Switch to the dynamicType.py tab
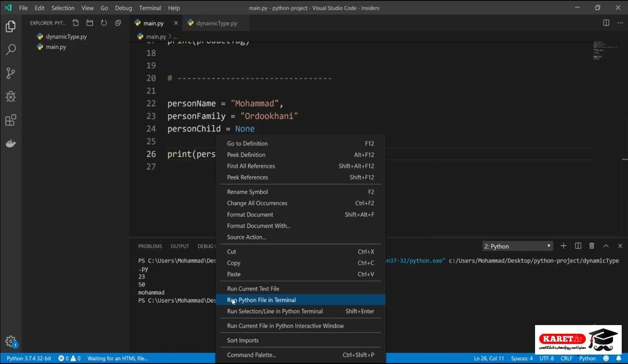This screenshot has width=628, height=364. pos(217,23)
